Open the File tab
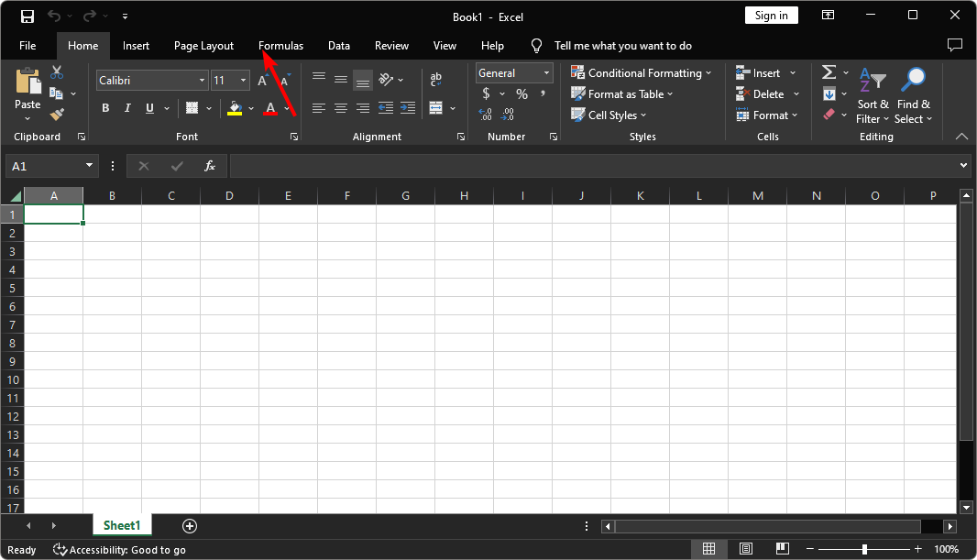This screenshot has width=977, height=560. pos(27,46)
